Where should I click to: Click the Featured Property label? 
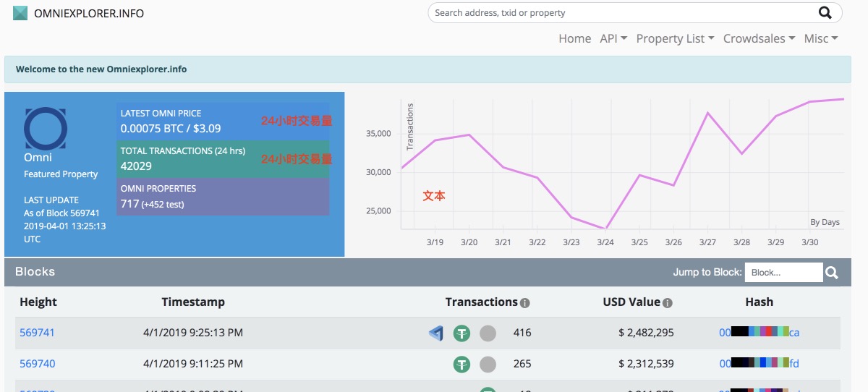(61, 174)
